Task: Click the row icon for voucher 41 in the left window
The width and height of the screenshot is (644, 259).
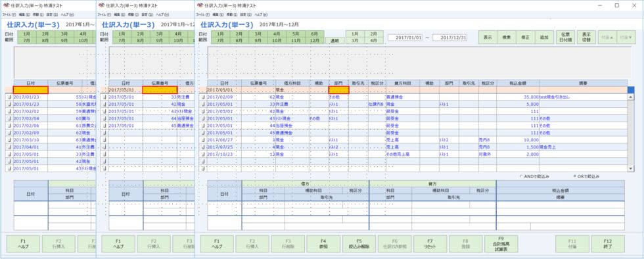Action: (9, 147)
